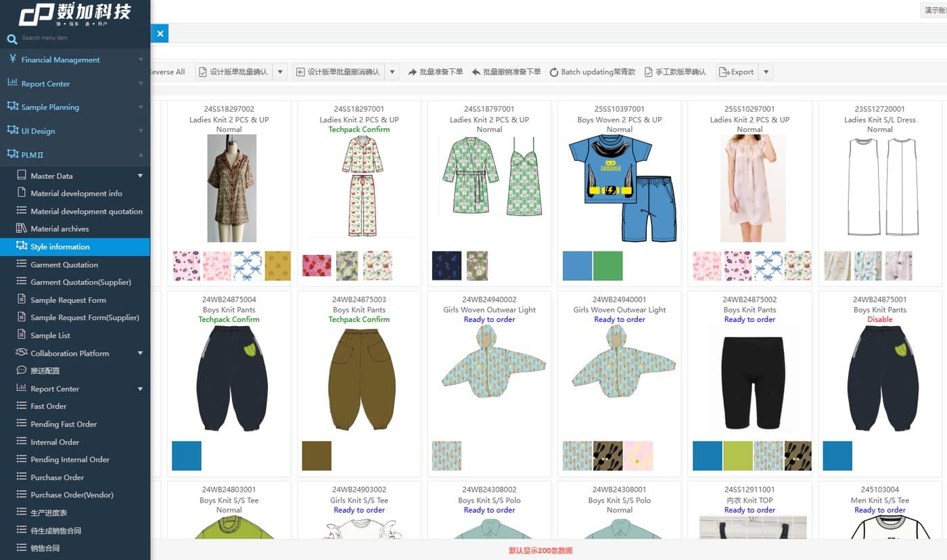Click the red Disable status under 24WB24875001

point(879,319)
